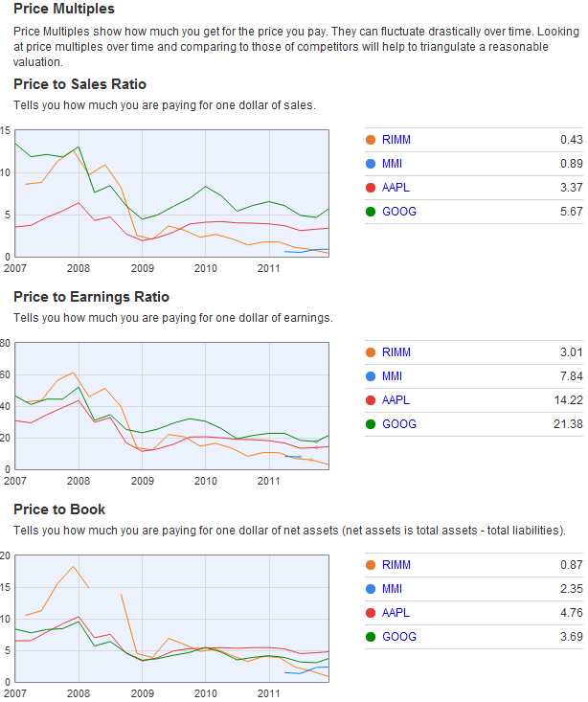Open the GOOG link in Price to Sales legend
Screen dimensions: 588x702
(398, 212)
